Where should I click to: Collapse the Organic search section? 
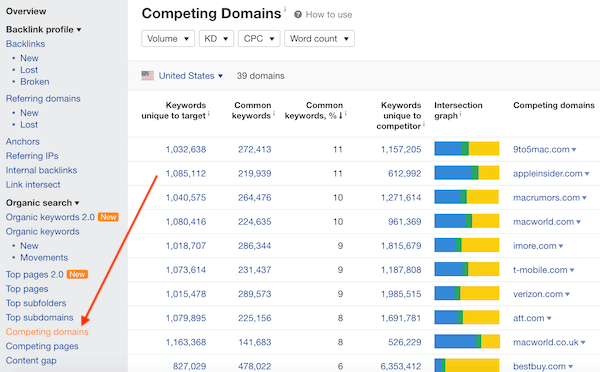[42, 203]
